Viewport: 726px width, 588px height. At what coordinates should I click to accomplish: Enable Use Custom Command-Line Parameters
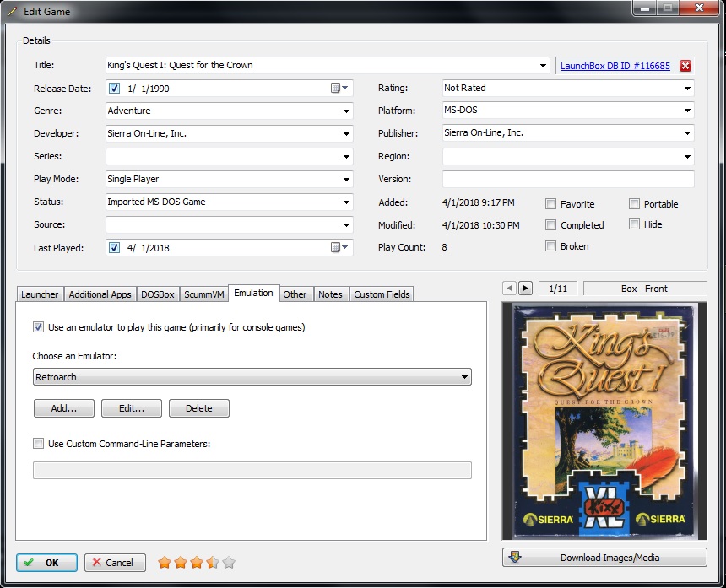point(39,444)
